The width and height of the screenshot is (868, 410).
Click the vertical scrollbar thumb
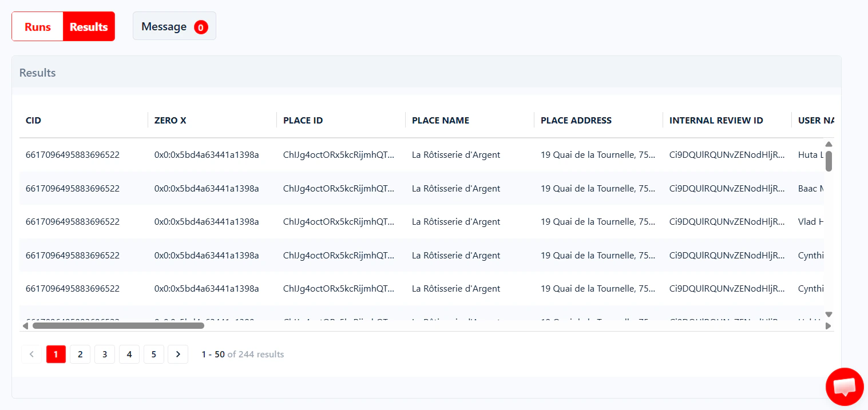click(x=829, y=161)
